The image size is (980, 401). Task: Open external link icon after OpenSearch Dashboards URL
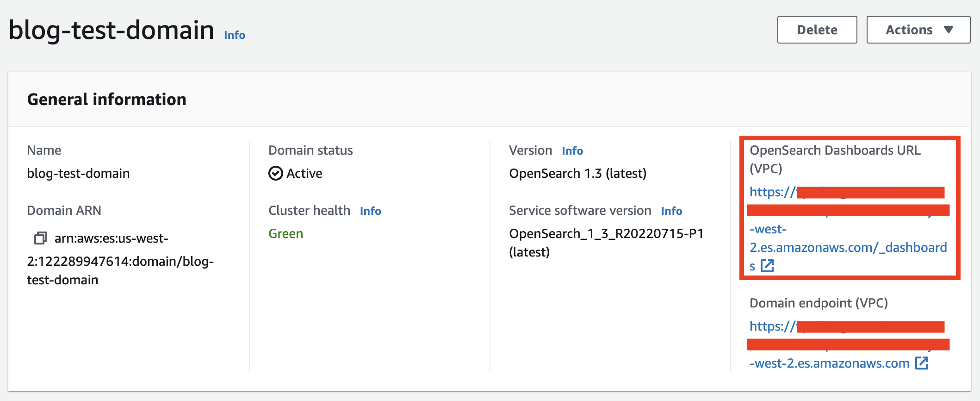click(767, 266)
